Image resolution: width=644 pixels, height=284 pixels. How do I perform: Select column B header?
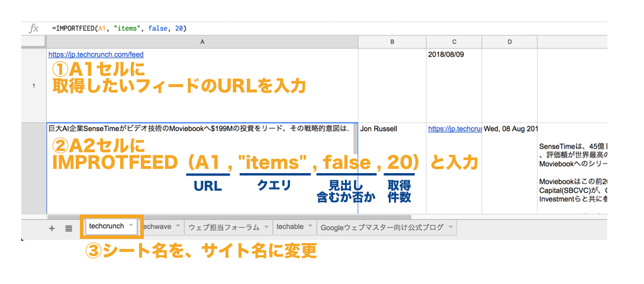pyautogui.click(x=392, y=42)
